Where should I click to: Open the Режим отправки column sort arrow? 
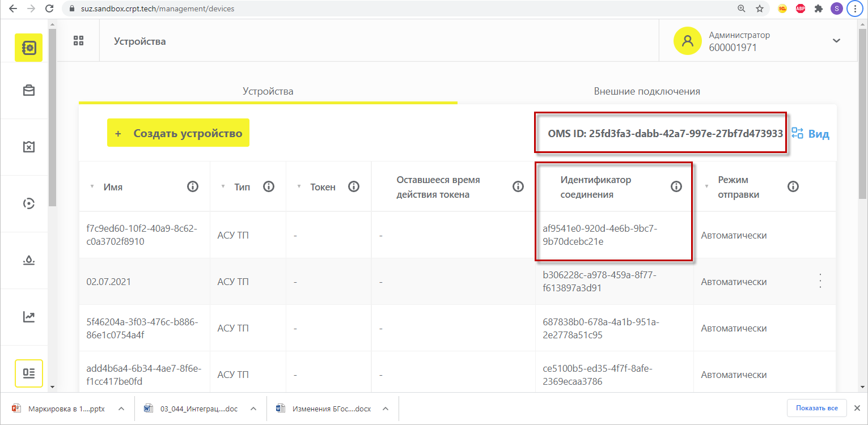coord(706,187)
